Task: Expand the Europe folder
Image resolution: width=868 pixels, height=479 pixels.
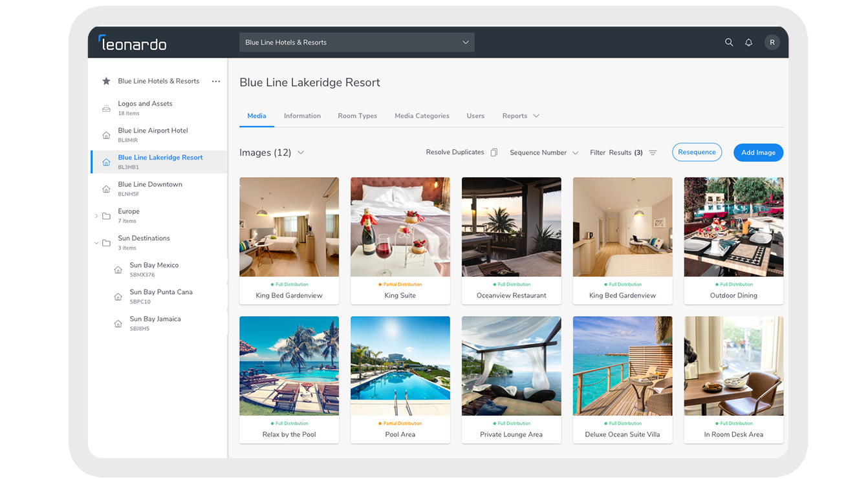Action: 96,216
